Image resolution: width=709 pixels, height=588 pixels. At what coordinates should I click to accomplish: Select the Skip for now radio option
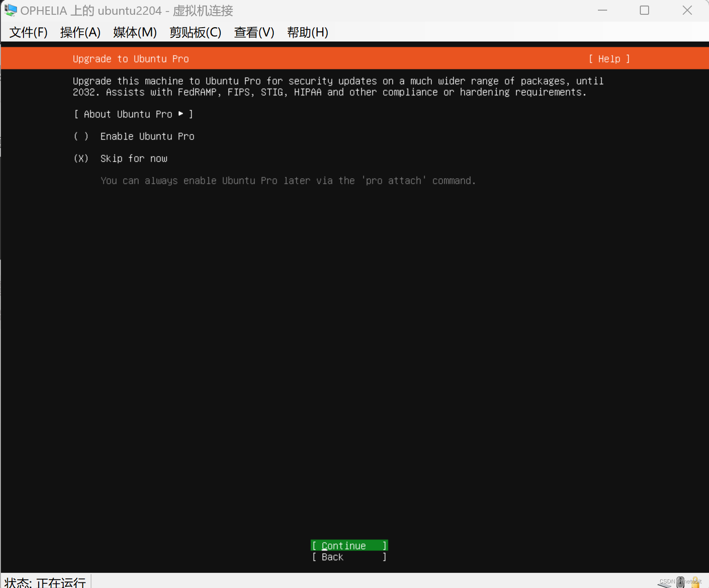(x=120, y=158)
